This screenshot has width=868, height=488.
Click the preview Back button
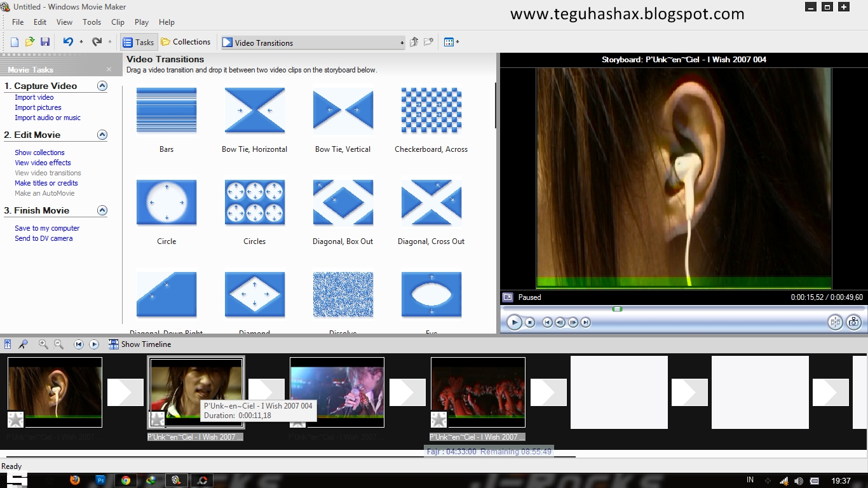click(547, 323)
